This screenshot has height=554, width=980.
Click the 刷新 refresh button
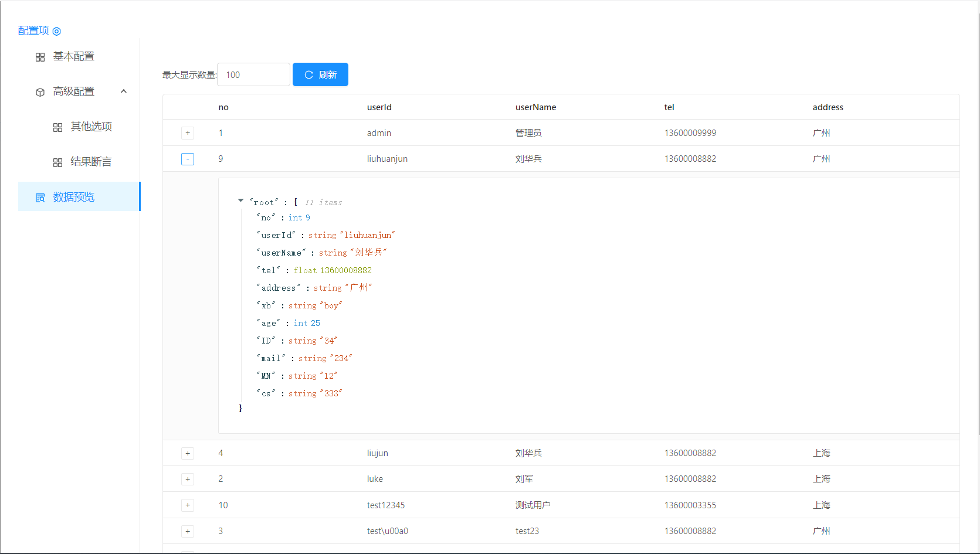point(320,74)
